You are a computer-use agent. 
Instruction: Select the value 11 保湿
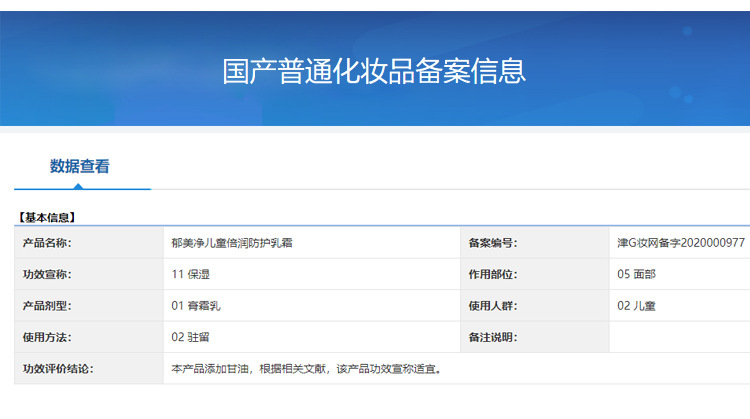point(190,274)
